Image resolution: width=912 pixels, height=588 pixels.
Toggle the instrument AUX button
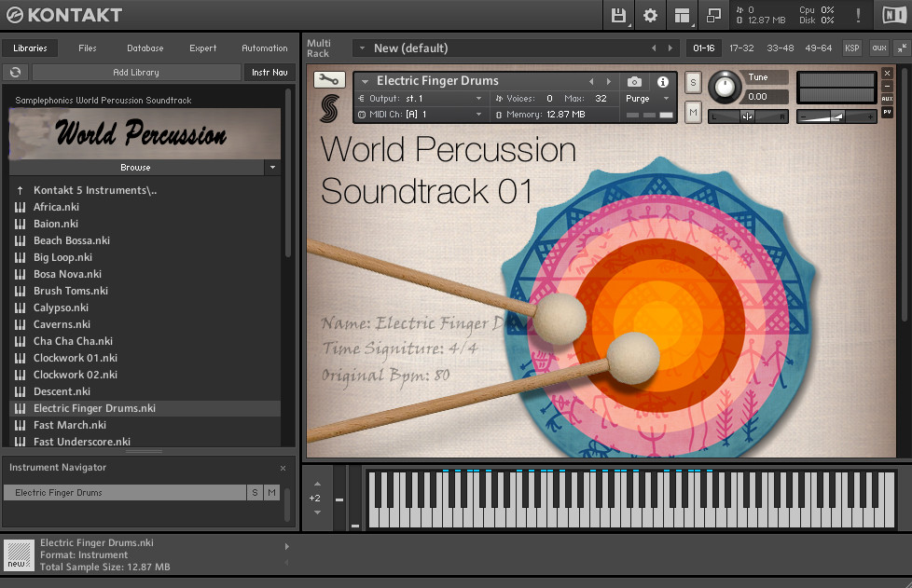point(887,99)
